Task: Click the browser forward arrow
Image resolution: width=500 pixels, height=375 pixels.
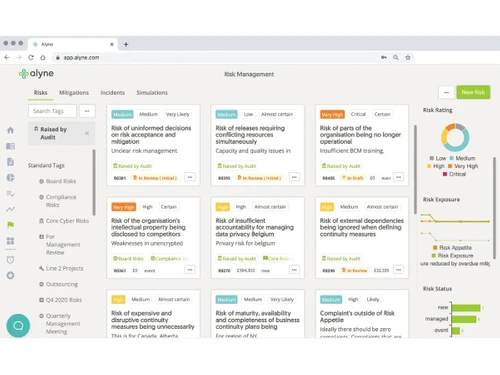Action: [19, 57]
